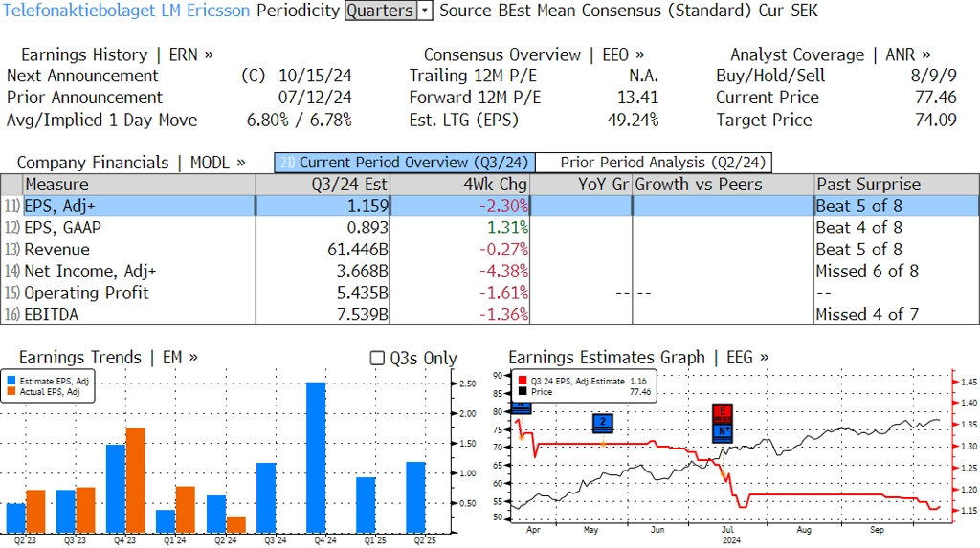Enable the Q3s Only checkbox
This screenshot has width=980, height=548.
point(377,358)
